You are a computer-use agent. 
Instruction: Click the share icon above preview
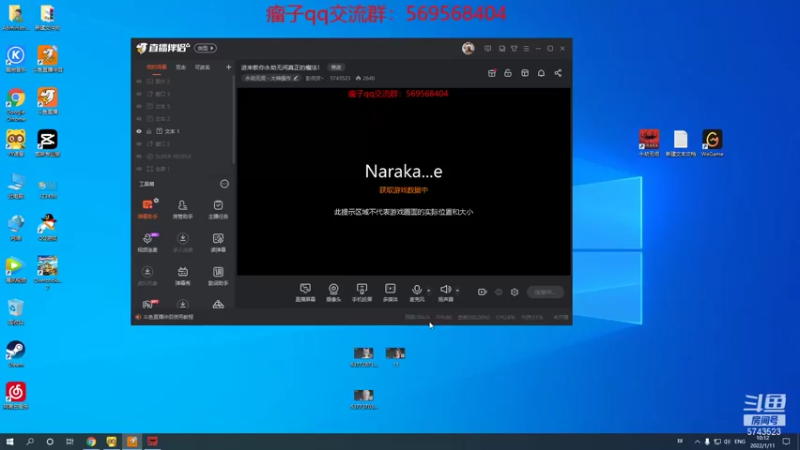pyautogui.click(x=558, y=73)
